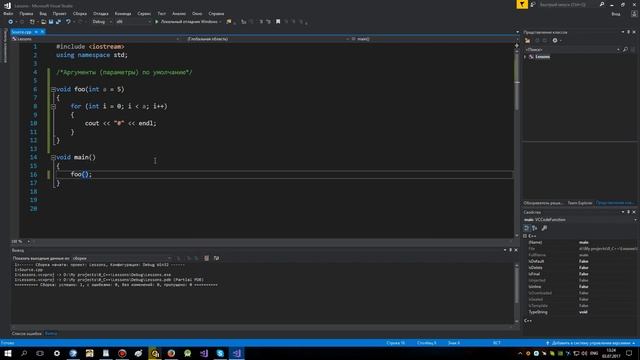Click the navigate backward toolbar icon
The width and height of the screenshot is (640, 360).
coord(11,22)
